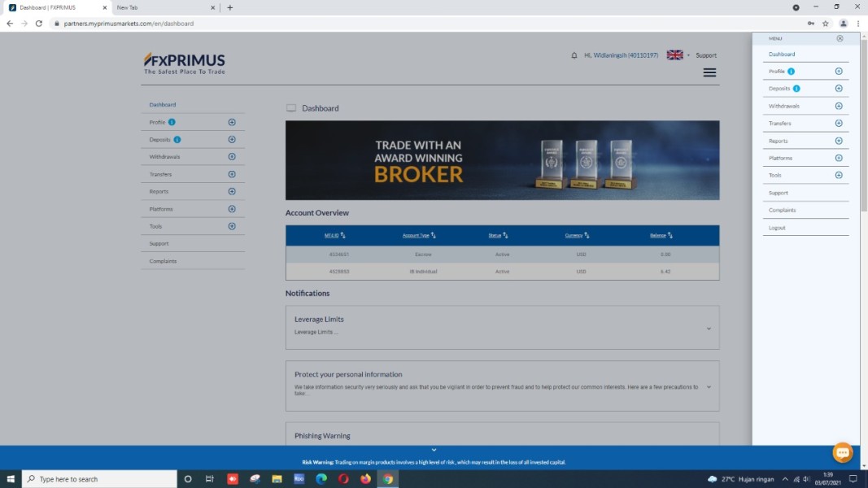Sort table by Account Type

click(419, 235)
